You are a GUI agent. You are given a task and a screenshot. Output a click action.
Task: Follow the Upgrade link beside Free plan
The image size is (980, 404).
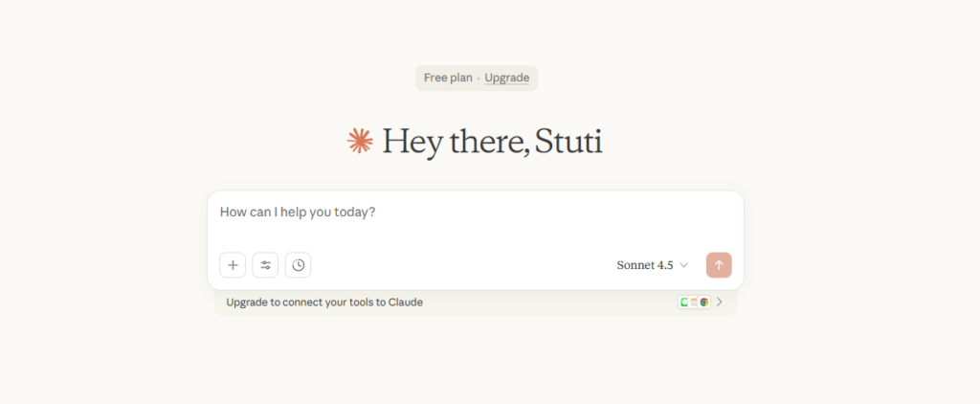(506, 78)
